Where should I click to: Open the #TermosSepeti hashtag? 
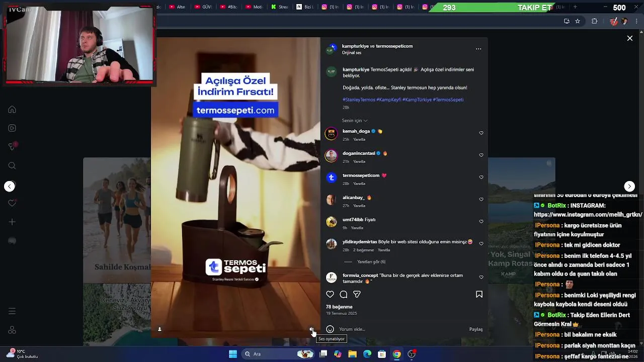tap(448, 100)
